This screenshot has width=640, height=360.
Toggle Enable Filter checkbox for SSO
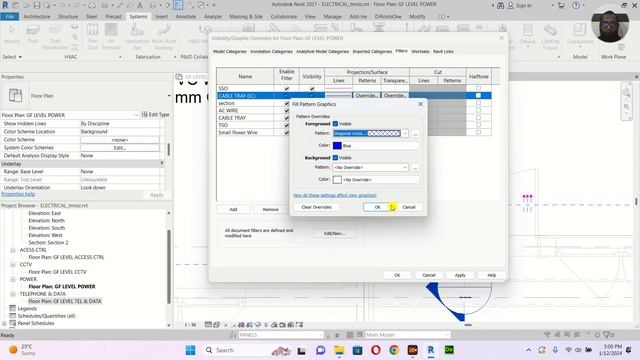pyautogui.click(x=287, y=89)
